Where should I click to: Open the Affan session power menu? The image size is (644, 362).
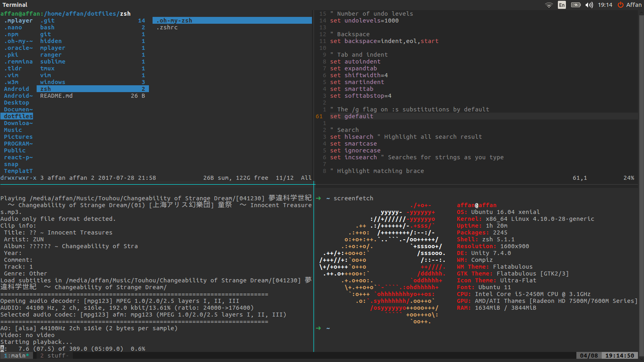tap(630, 5)
